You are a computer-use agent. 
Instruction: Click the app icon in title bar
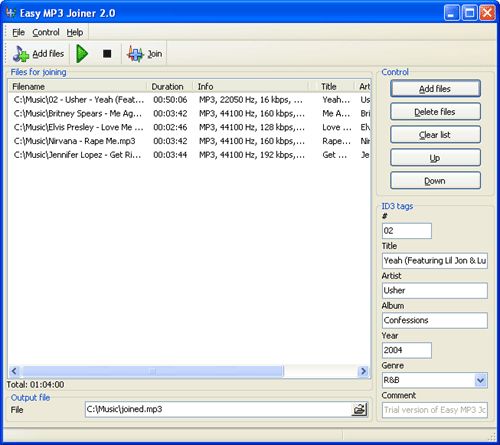click(x=11, y=13)
